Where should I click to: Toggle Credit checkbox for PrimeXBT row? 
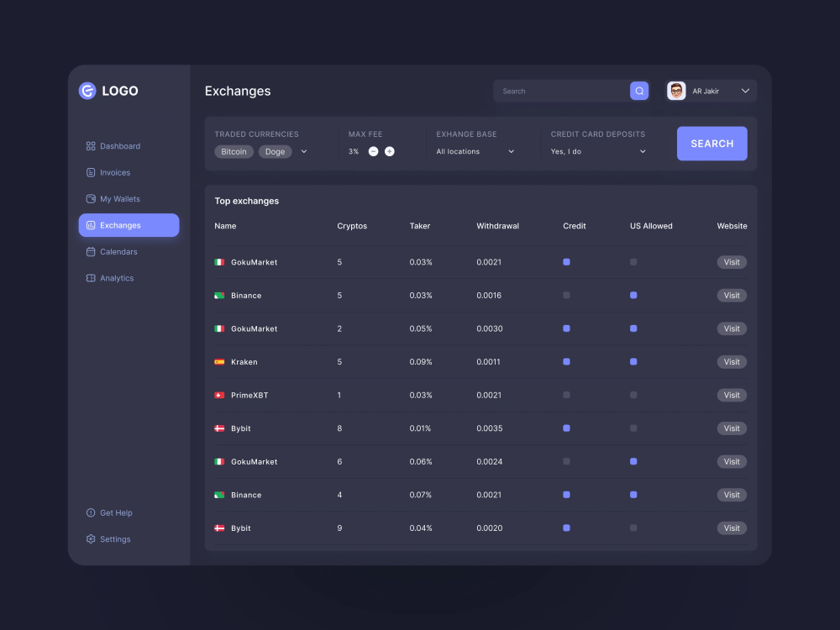click(566, 396)
